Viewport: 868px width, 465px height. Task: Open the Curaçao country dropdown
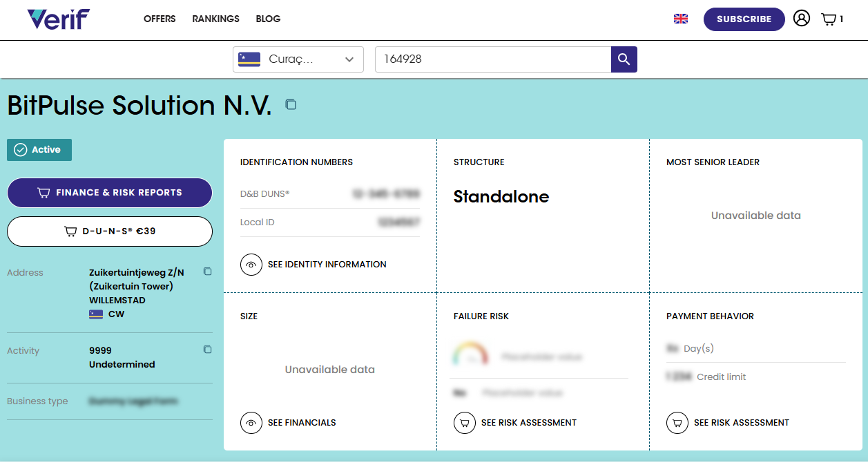click(298, 59)
